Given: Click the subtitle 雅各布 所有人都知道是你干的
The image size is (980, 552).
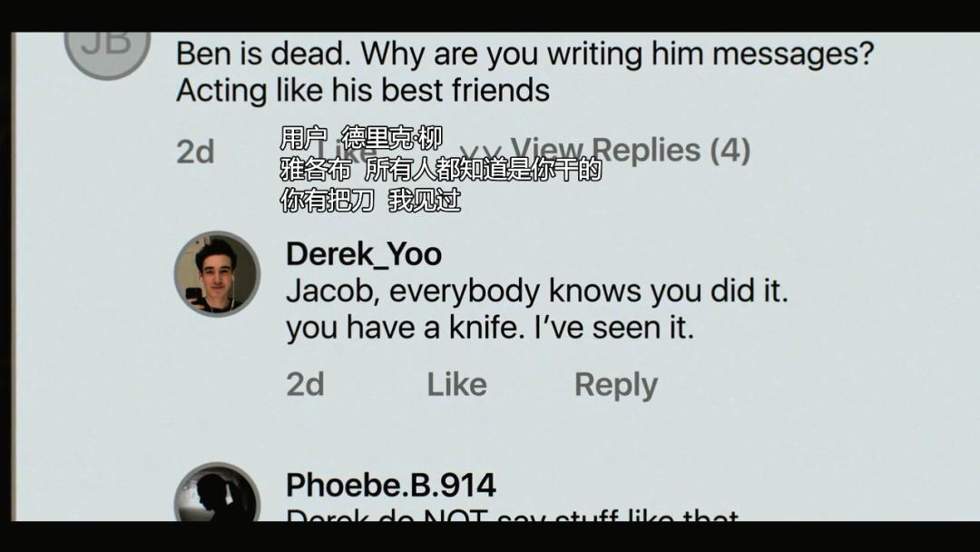Looking at the screenshot, I should pyautogui.click(x=441, y=170).
